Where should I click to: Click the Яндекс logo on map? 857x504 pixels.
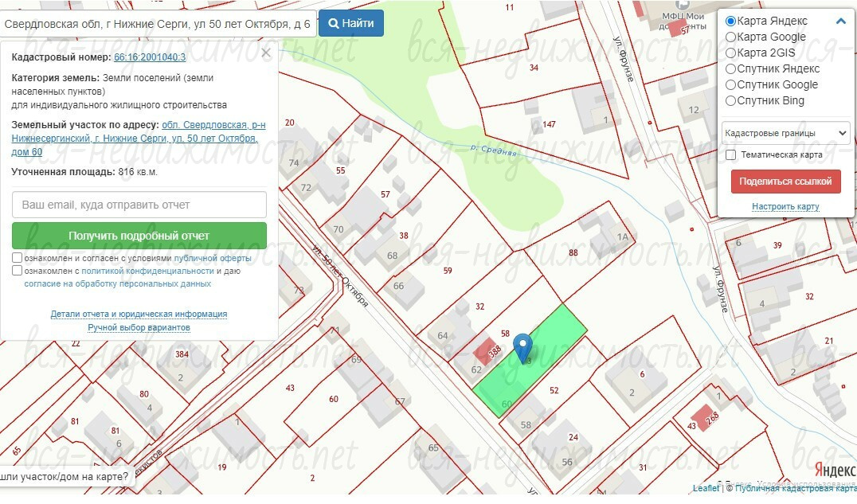point(835,470)
